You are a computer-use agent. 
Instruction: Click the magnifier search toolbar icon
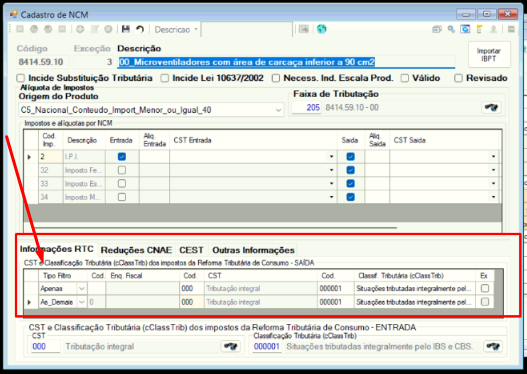pyautogui.click(x=451, y=30)
